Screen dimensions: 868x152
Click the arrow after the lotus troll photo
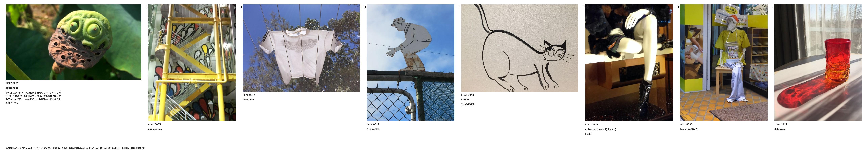coord(145,7)
